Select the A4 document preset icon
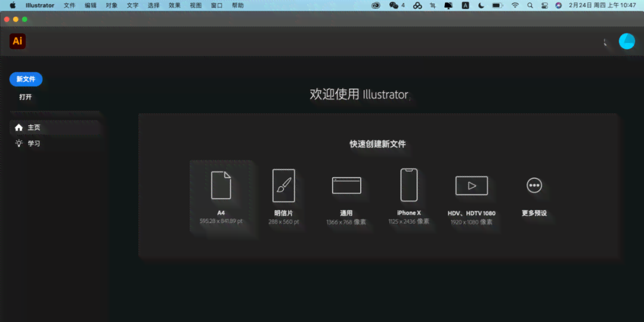The width and height of the screenshot is (644, 322). tap(221, 185)
